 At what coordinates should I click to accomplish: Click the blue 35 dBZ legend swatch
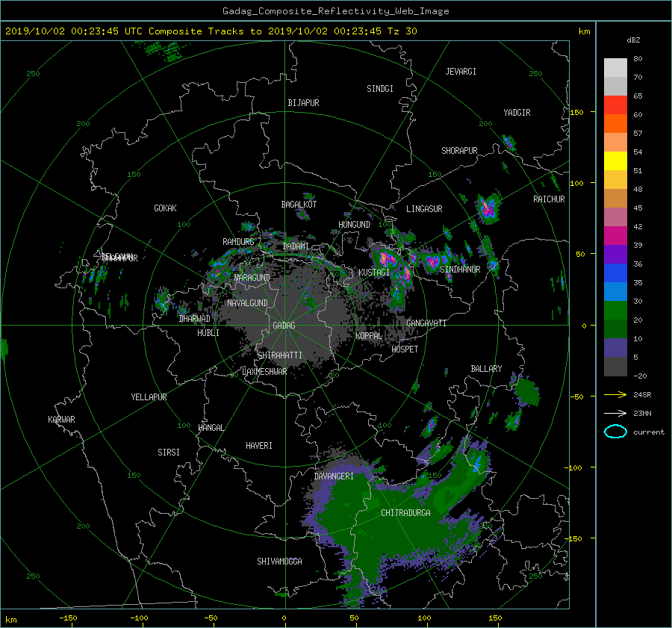(615, 273)
